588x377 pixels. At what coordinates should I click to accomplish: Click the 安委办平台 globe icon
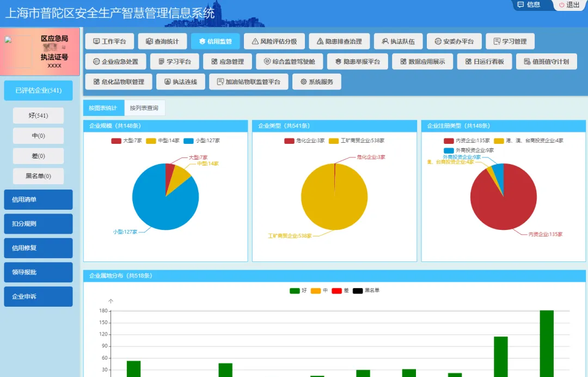click(438, 41)
